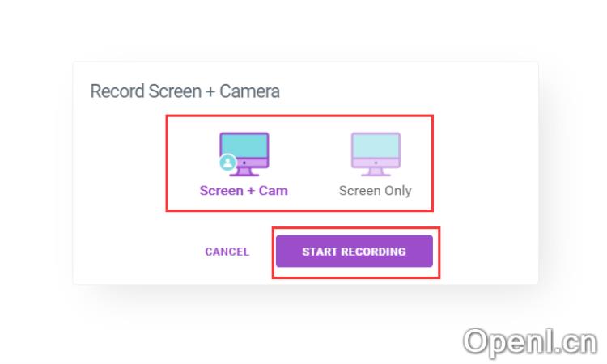Click the stand of Screen + Cam monitor
Viewport: 607px width, 364px height.
(244, 172)
